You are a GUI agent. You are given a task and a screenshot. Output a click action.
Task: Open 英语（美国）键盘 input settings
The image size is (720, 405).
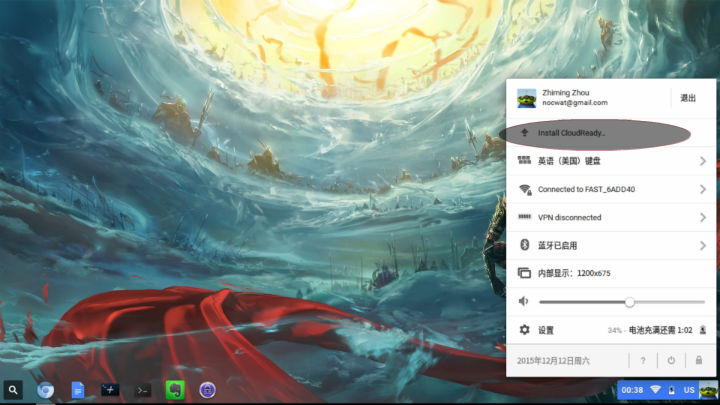(611, 161)
